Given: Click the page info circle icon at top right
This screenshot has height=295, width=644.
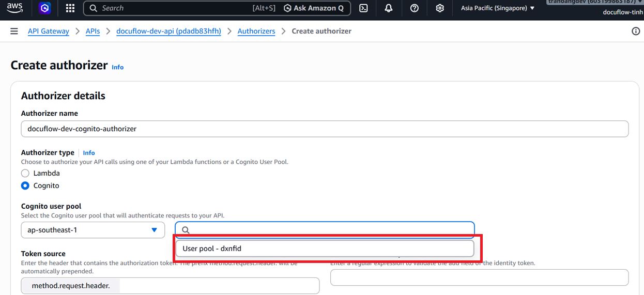Looking at the screenshot, I should [636, 31].
